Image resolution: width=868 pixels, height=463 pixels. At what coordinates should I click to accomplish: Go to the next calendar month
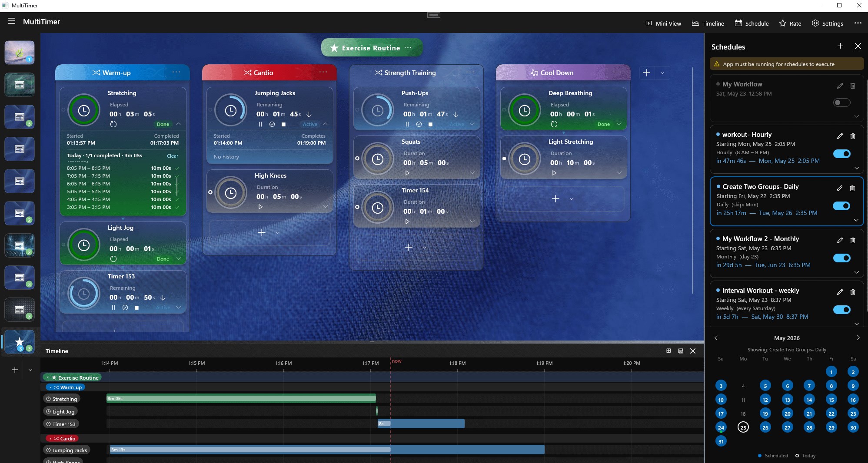click(858, 338)
